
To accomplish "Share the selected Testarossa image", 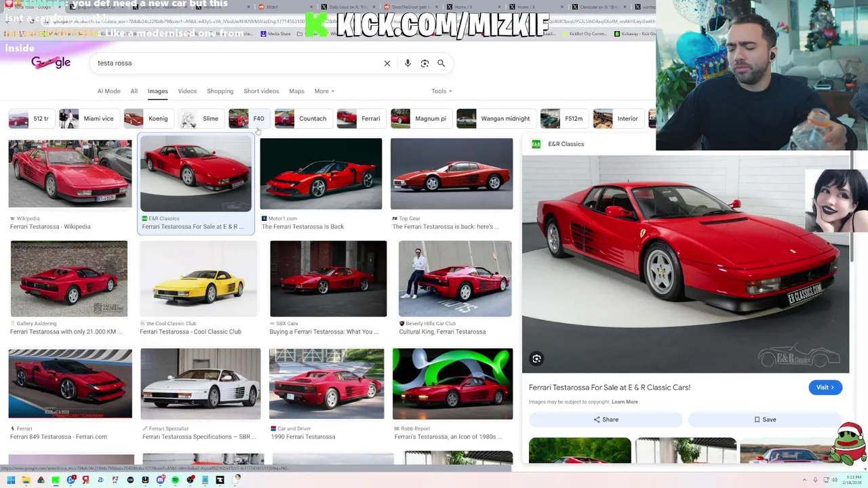I will (606, 420).
